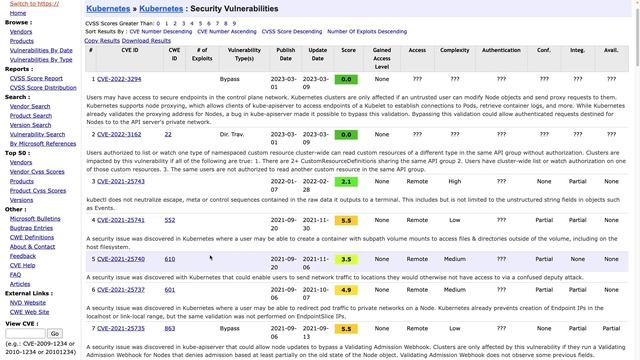640x360 pixels.
Task: Focus the View CVE input field
Action: tap(25, 333)
